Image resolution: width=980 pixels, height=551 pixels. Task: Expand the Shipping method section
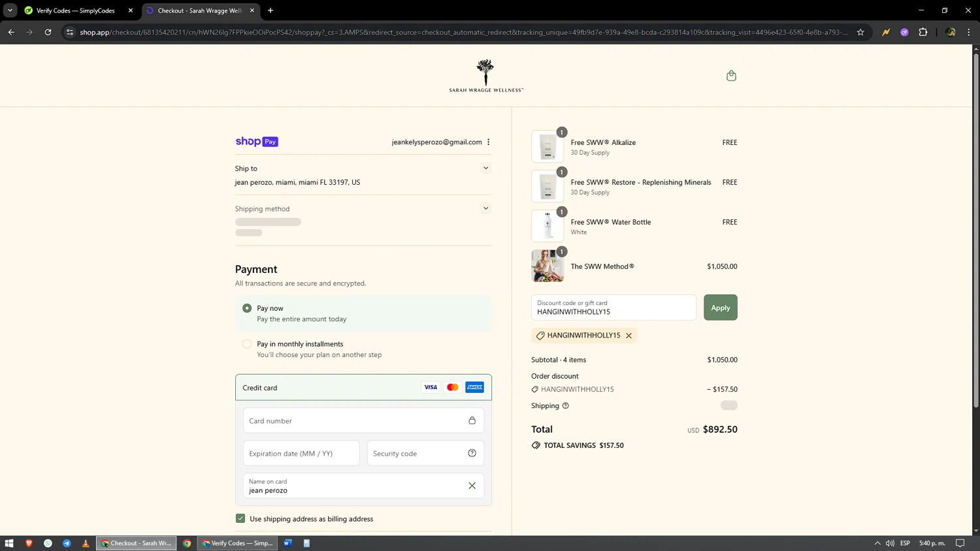pyautogui.click(x=485, y=208)
